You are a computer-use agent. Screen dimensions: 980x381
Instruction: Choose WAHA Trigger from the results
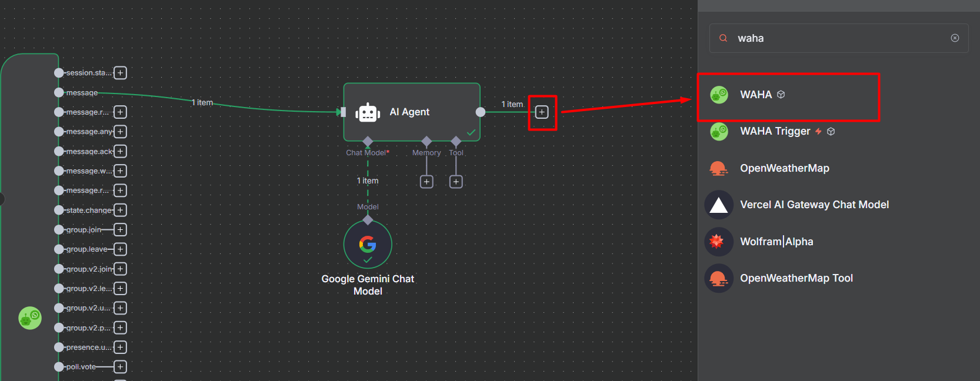point(839,131)
